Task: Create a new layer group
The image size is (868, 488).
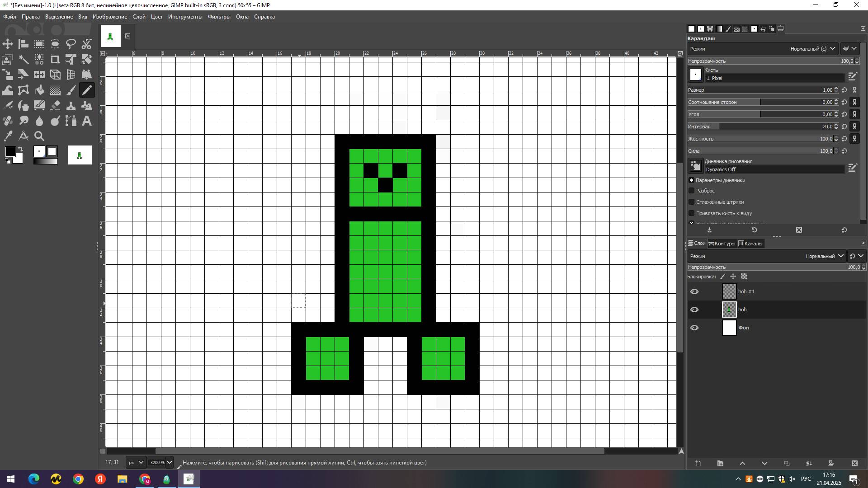Action: click(720, 464)
